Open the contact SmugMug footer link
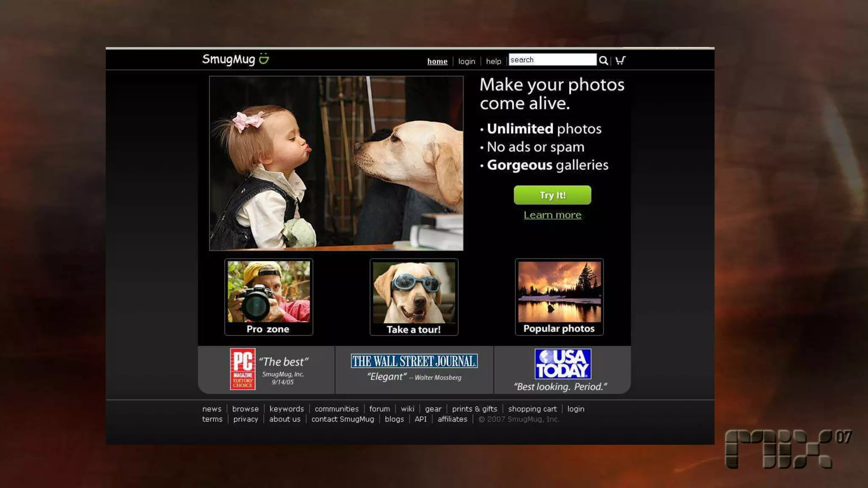This screenshot has width=868, height=488. (x=342, y=419)
